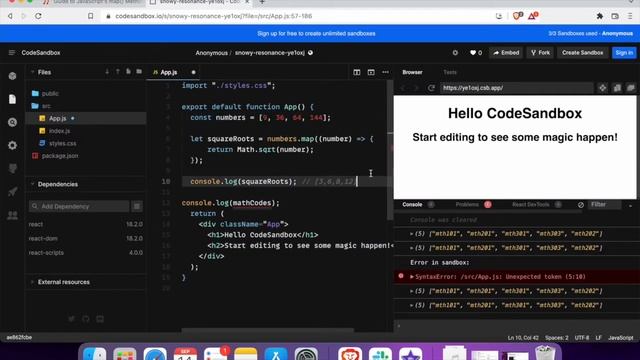Click Spaces: 2 in the status bar
This screenshot has height=360, width=640.
tap(557, 338)
